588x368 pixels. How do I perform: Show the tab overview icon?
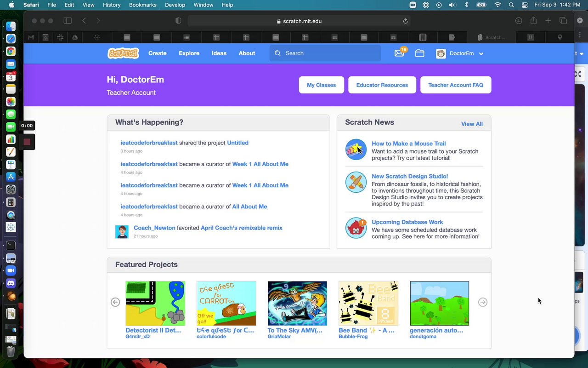tap(563, 21)
